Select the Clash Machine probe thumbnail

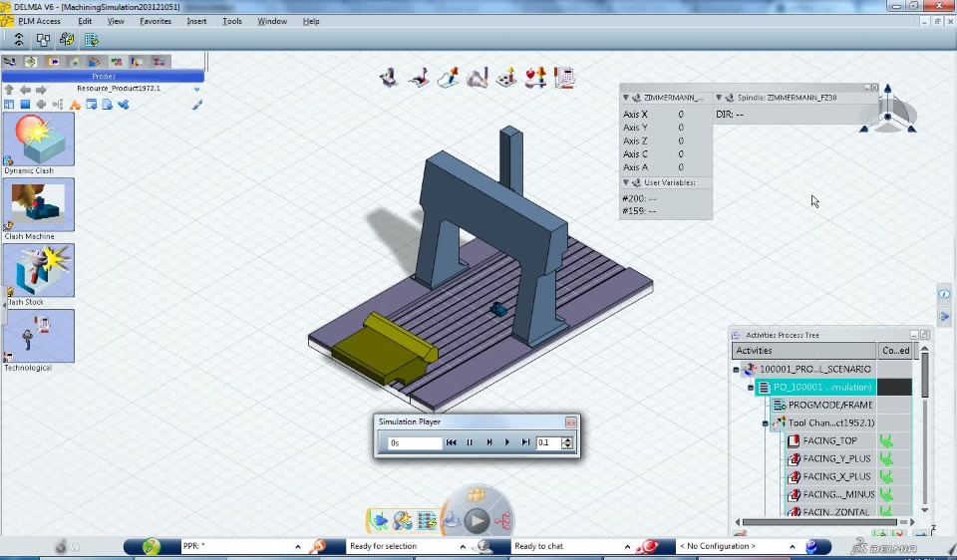39,204
